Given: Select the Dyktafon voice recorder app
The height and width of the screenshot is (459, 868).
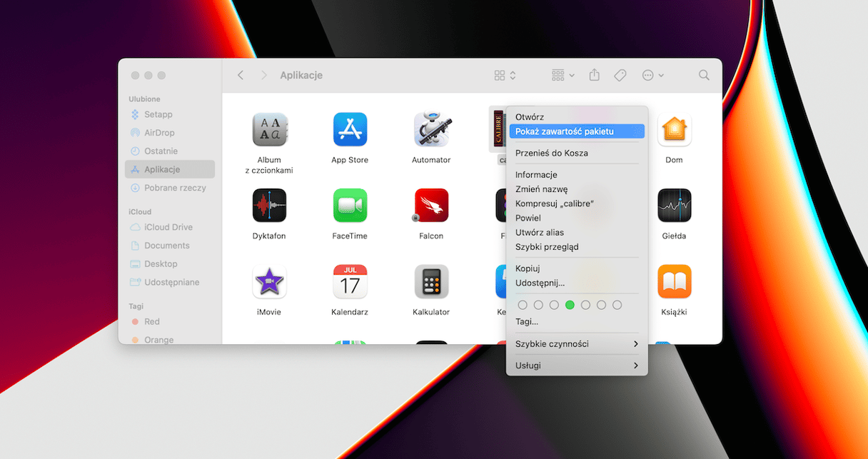Looking at the screenshot, I should [269, 206].
